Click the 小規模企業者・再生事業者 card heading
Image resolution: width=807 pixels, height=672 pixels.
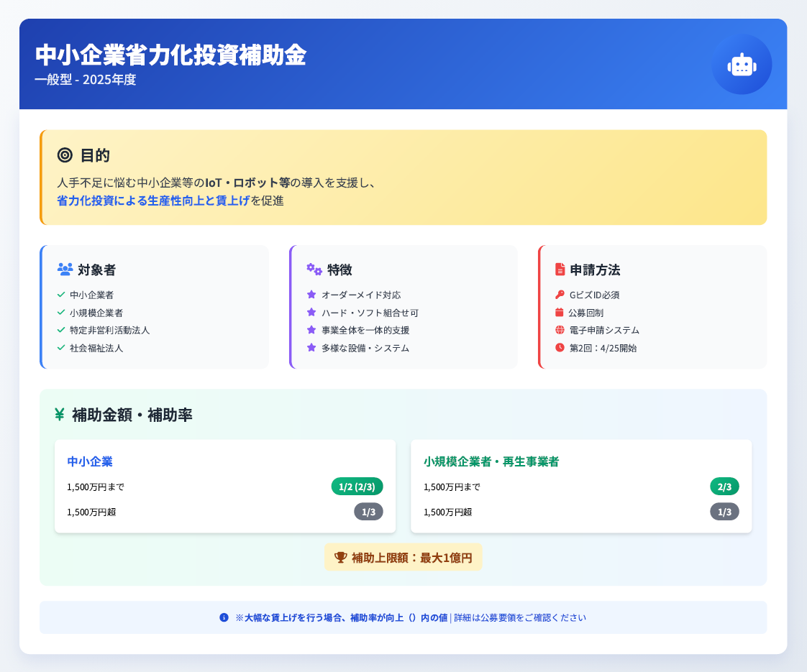(x=491, y=461)
